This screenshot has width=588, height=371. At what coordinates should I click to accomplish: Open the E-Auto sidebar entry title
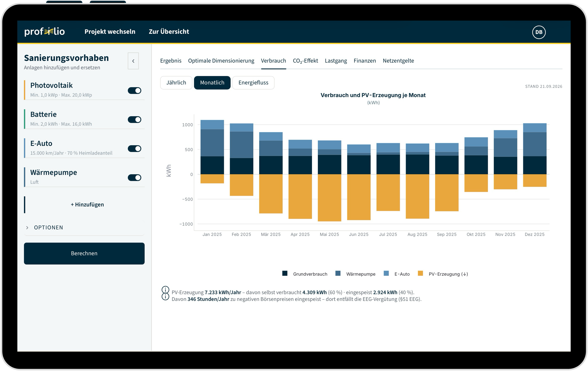(x=41, y=144)
